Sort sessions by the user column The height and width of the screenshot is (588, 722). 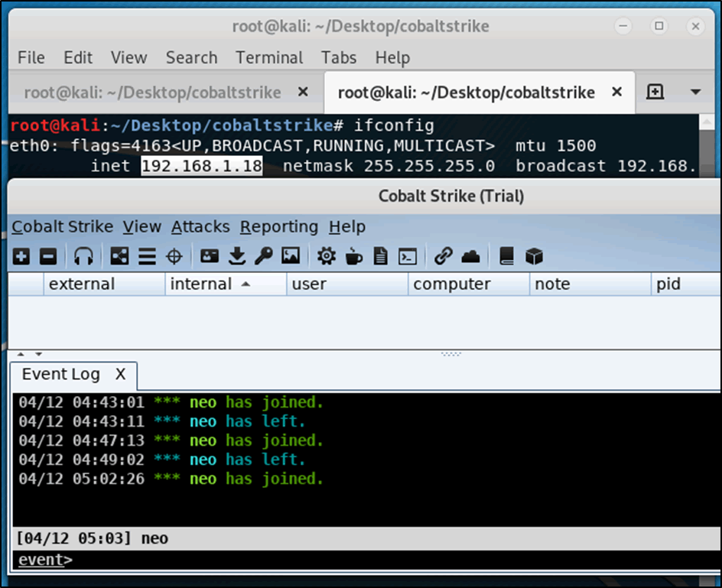pos(347,284)
